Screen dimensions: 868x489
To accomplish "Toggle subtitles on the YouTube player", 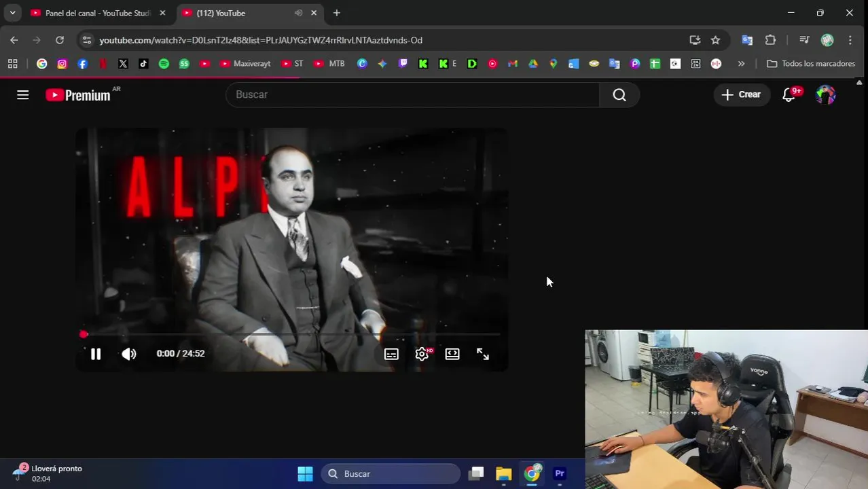I will 391,354.
